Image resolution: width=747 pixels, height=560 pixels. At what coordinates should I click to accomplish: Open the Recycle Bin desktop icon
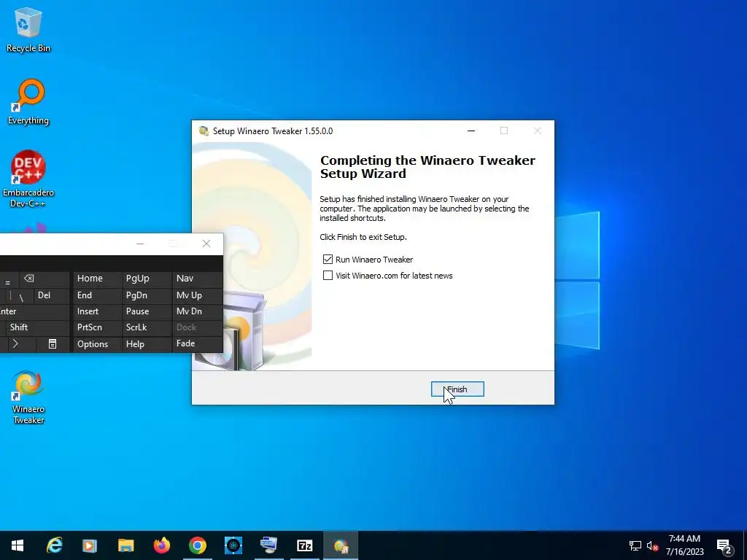[x=28, y=30]
